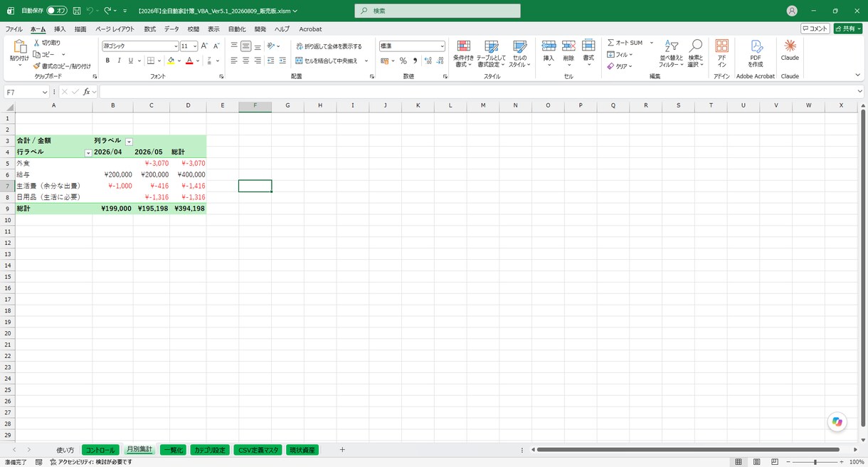
Task: Click the Delete cells (削除) icon
Action: click(x=568, y=54)
